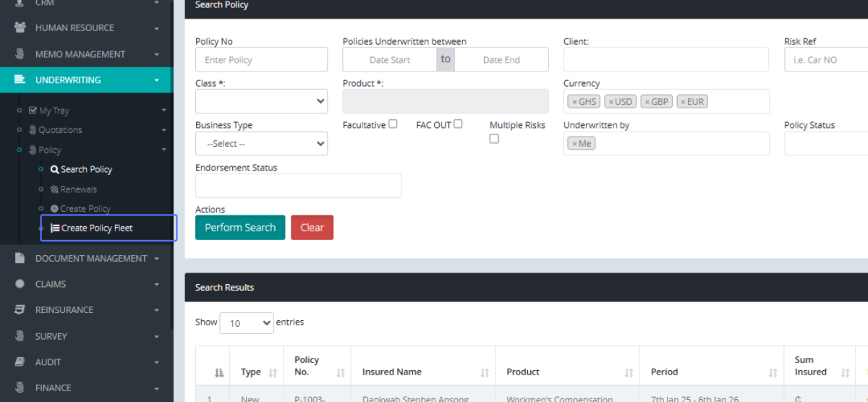
Task: Check the Multiple Risks checkbox
Action: point(494,139)
